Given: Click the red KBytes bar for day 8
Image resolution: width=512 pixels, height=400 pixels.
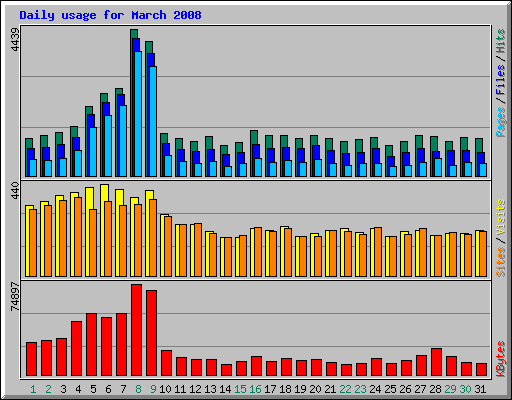Looking at the screenshot, I should coord(136,330).
